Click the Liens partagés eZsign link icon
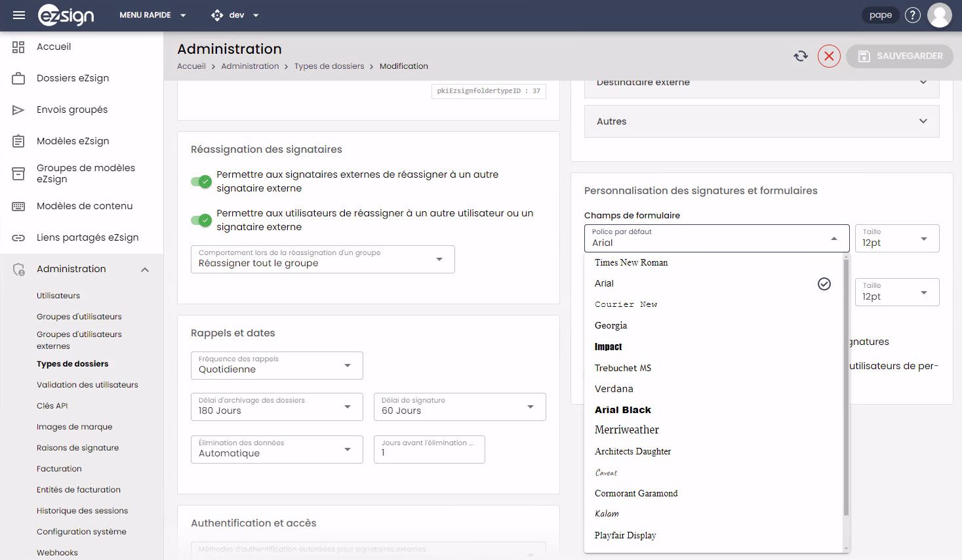The width and height of the screenshot is (962, 560). (x=18, y=237)
